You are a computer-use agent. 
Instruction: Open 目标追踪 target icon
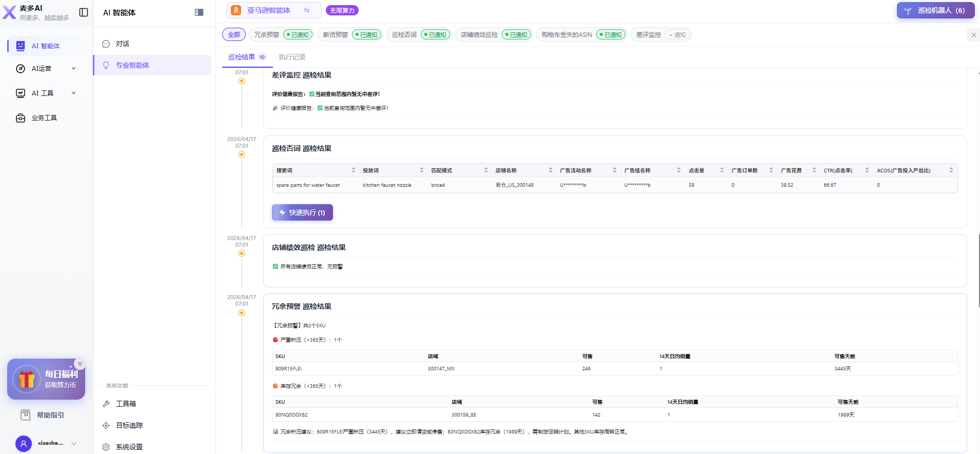106,425
